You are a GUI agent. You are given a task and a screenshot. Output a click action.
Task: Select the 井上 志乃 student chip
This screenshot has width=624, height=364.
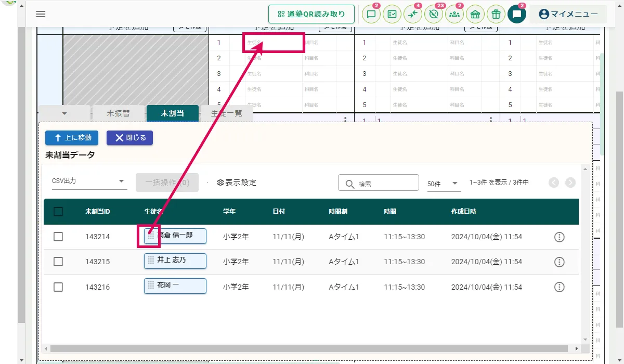coord(175,261)
